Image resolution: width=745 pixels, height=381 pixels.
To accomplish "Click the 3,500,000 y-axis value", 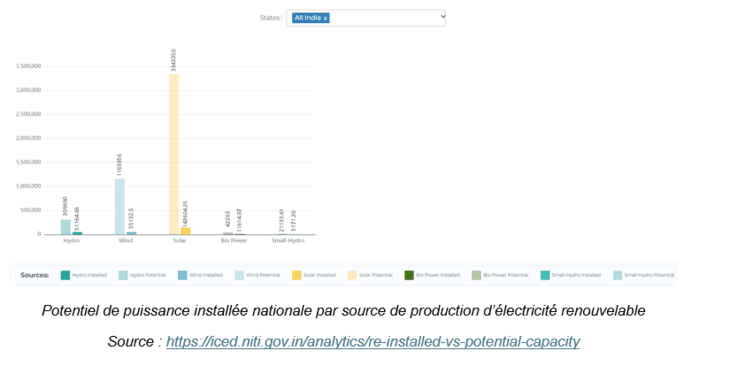I will click(29, 66).
